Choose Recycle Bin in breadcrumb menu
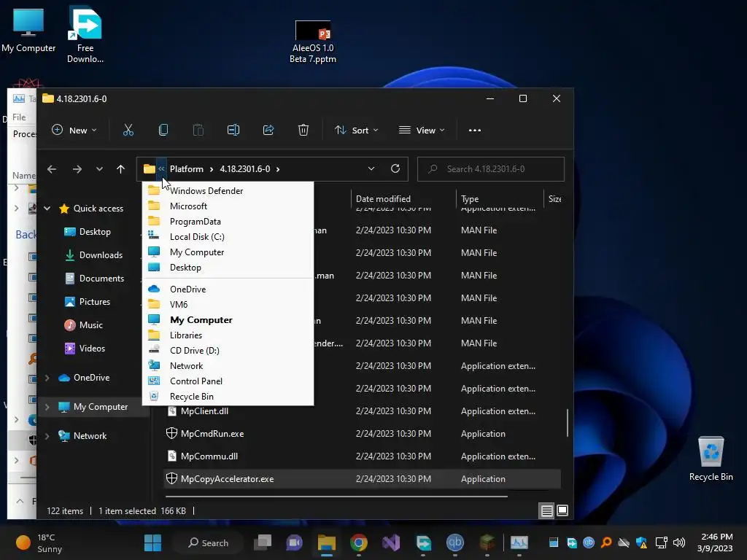747x560 pixels. coord(228,396)
